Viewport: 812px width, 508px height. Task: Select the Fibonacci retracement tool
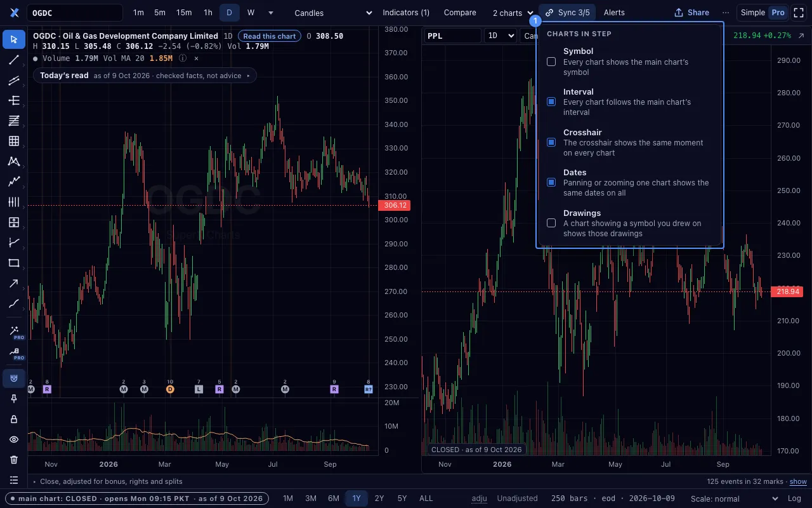coord(14,121)
